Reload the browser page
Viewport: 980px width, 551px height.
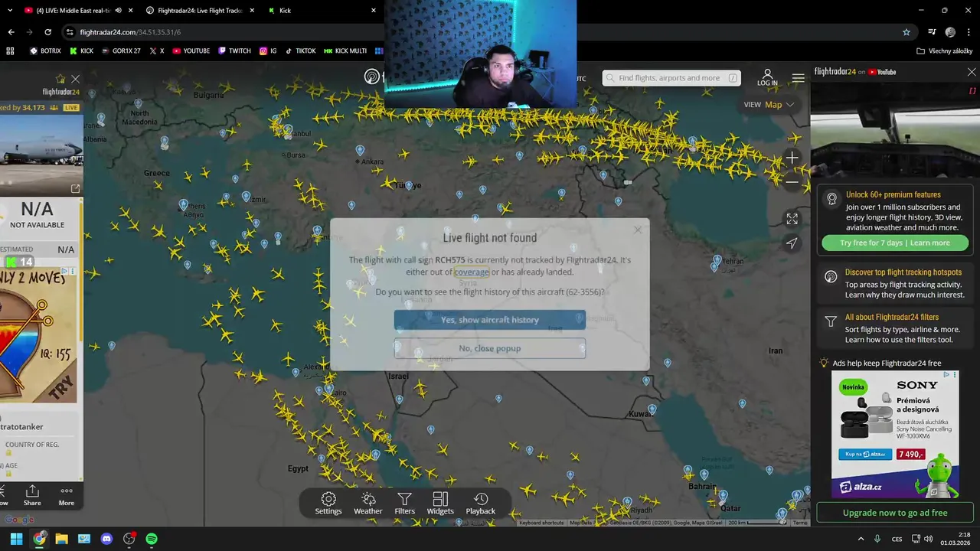[x=47, y=32]
